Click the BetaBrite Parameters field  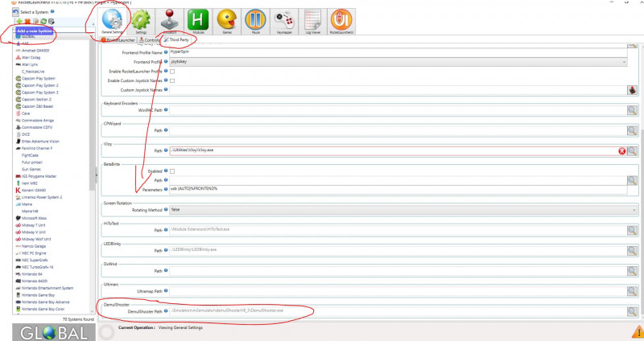pos(398,189)
